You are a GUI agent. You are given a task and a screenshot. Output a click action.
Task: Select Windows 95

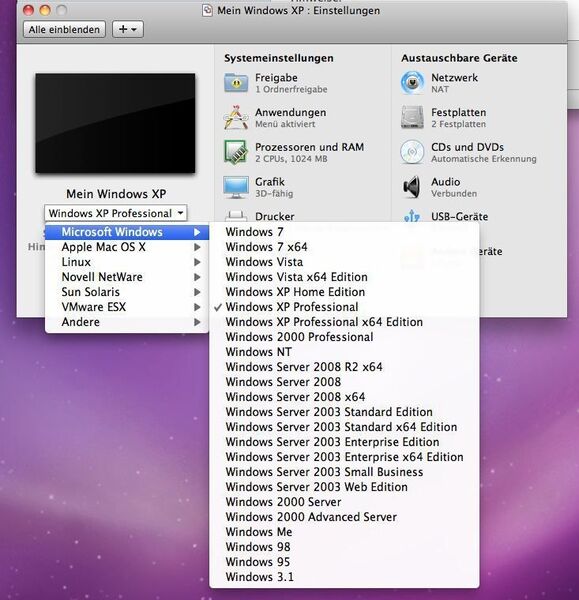pyautogui.click(x=344, y=562)
